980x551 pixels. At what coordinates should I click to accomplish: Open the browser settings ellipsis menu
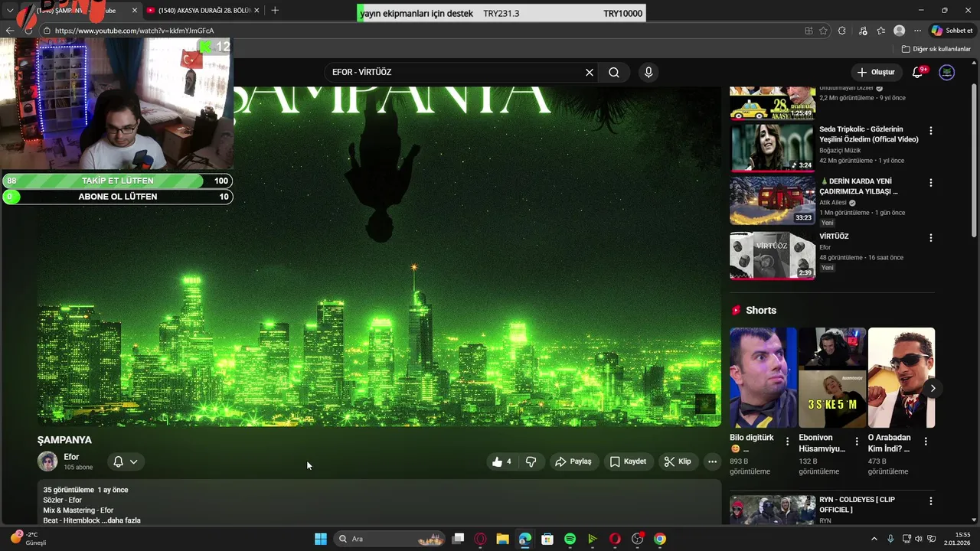(x=917, y=31)
